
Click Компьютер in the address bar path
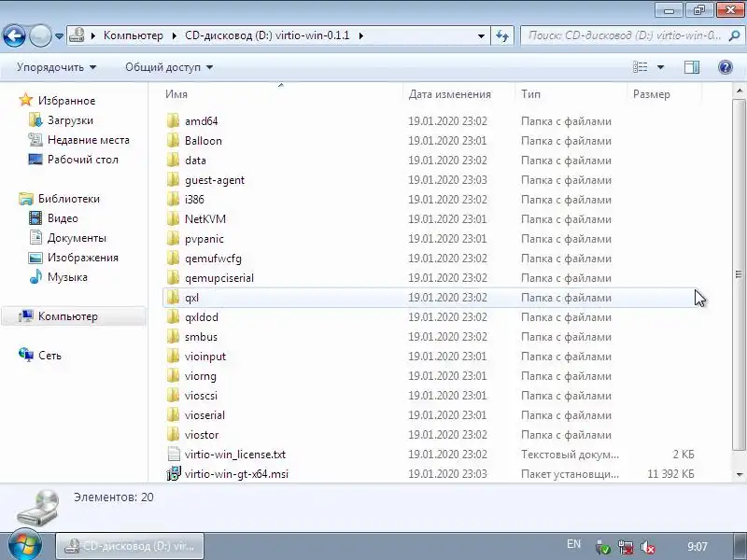click(x=133, y=35)
